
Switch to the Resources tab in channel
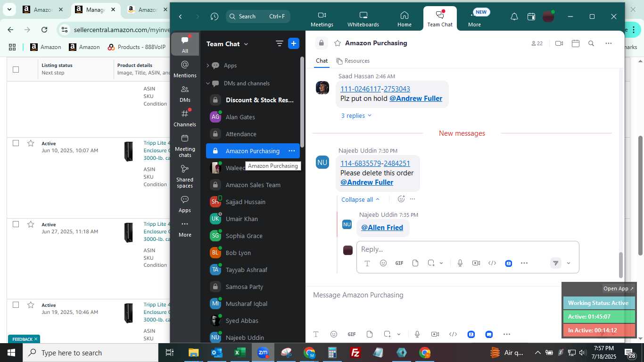pyautogui.click(x=353, y=61)
